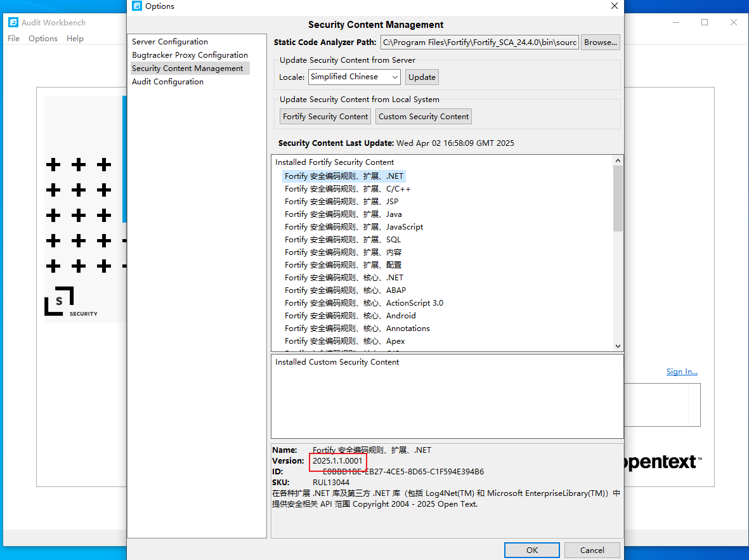Screen dimensions: 749x560
Task: Select Fortify 安全编码规则、核心、ABAP row
Action: [x=346, y=290]
